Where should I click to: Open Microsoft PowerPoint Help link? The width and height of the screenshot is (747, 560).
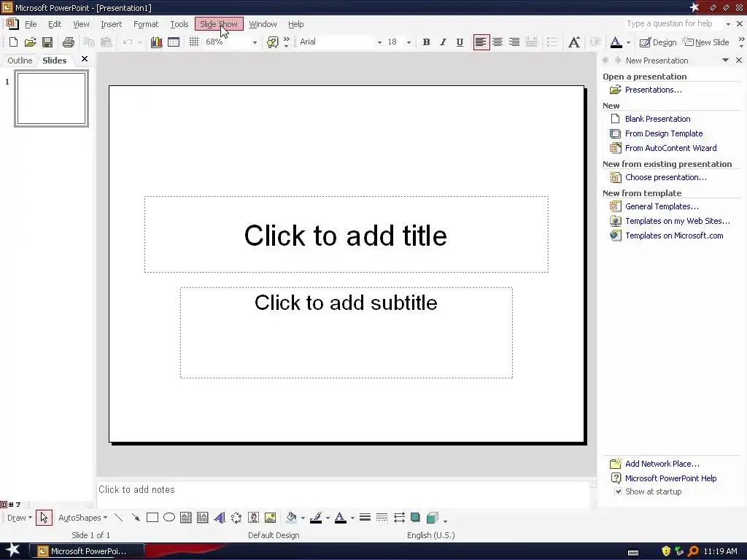tap(671, 478)
